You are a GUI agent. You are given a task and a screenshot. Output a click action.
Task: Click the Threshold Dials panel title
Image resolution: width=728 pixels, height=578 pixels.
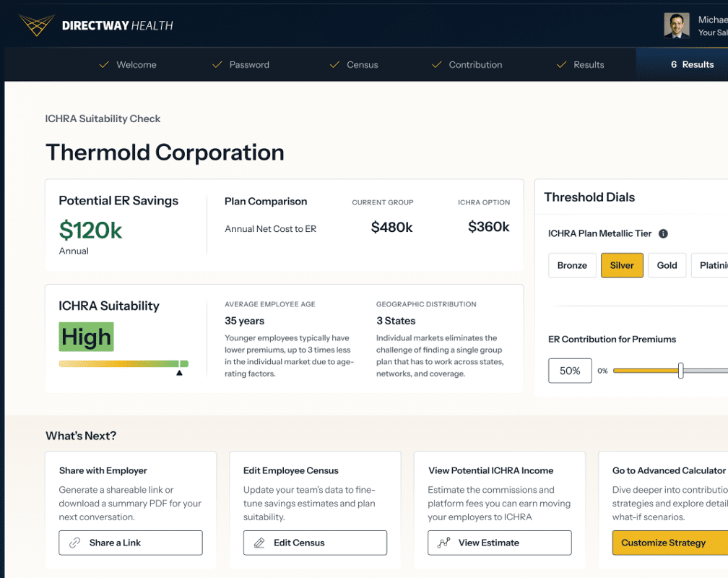coord(589,197)
